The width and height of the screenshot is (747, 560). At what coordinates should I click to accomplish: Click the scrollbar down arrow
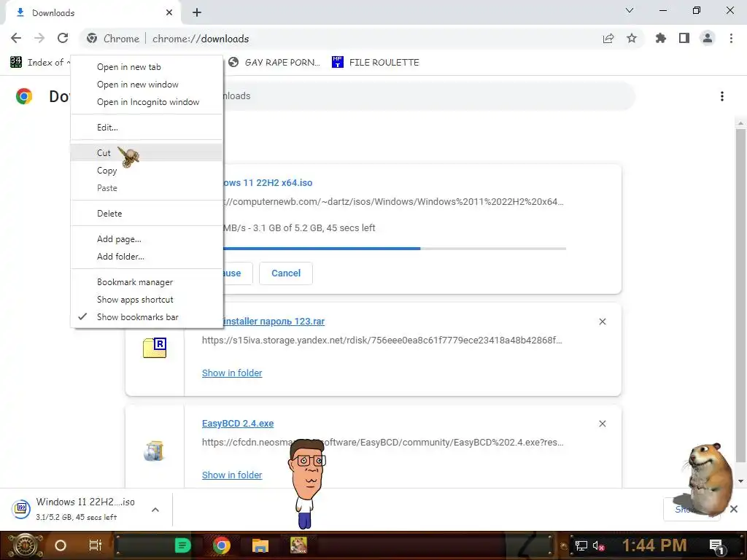coord(740,481)
